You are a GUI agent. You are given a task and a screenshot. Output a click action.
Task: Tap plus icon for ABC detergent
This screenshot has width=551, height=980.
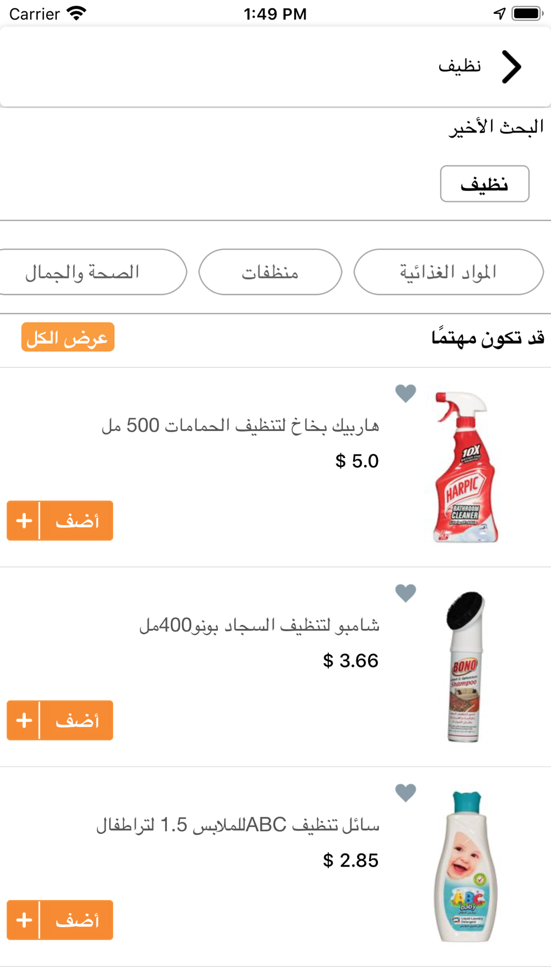coord(24,920)
